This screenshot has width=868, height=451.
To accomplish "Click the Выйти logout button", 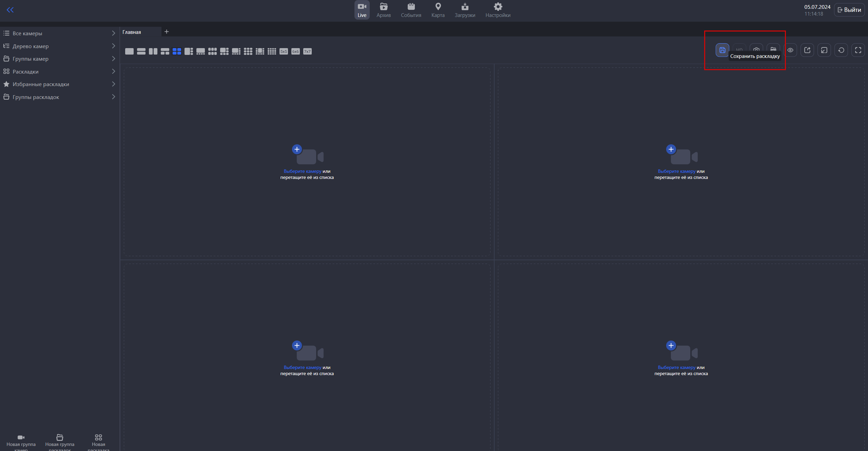I will coord(849,10).
